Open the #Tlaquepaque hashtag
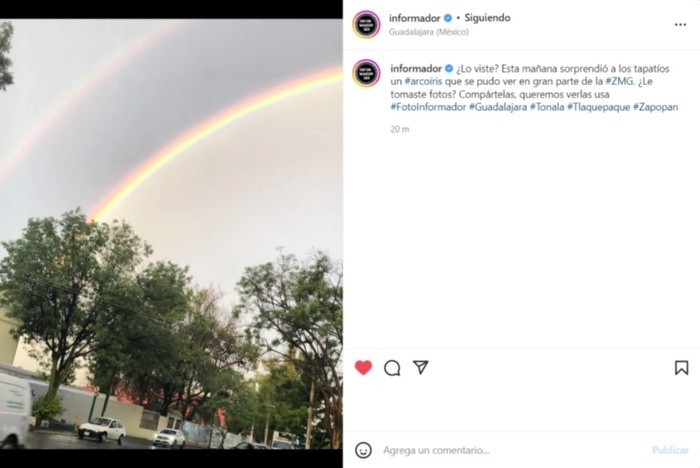This screenshot has height=468, width=700. [598, 107]
